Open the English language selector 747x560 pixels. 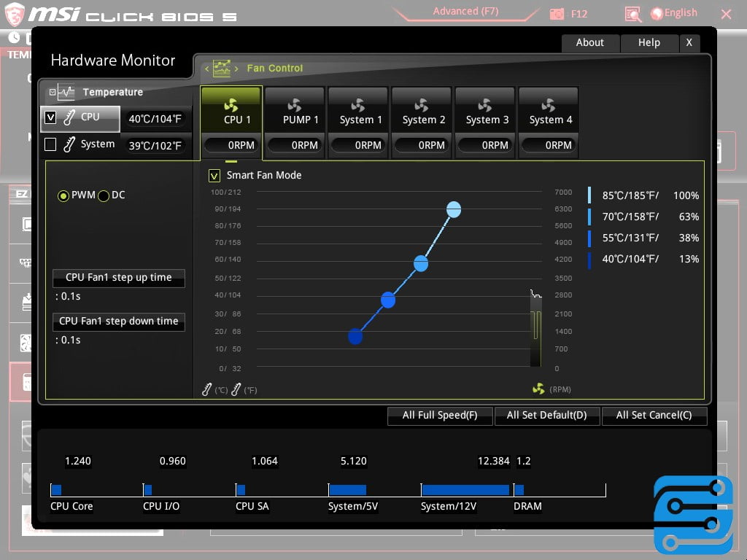[x=674, y=13]
